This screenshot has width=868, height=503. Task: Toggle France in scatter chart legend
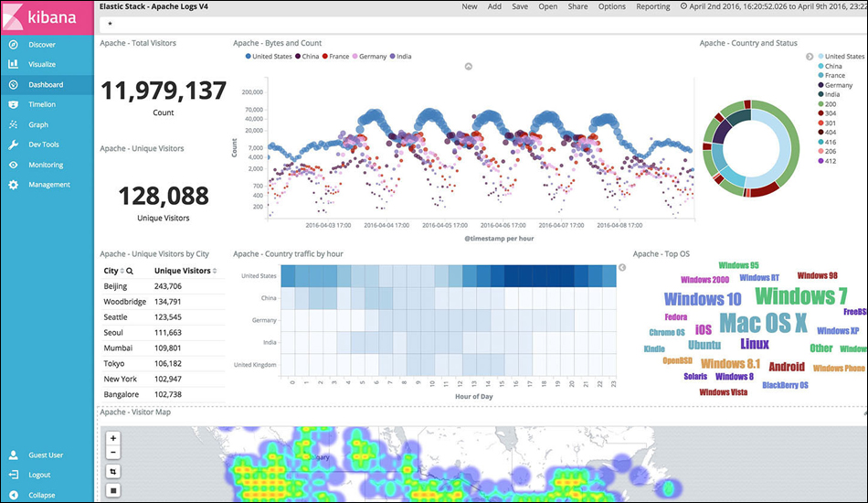point(335,57)
